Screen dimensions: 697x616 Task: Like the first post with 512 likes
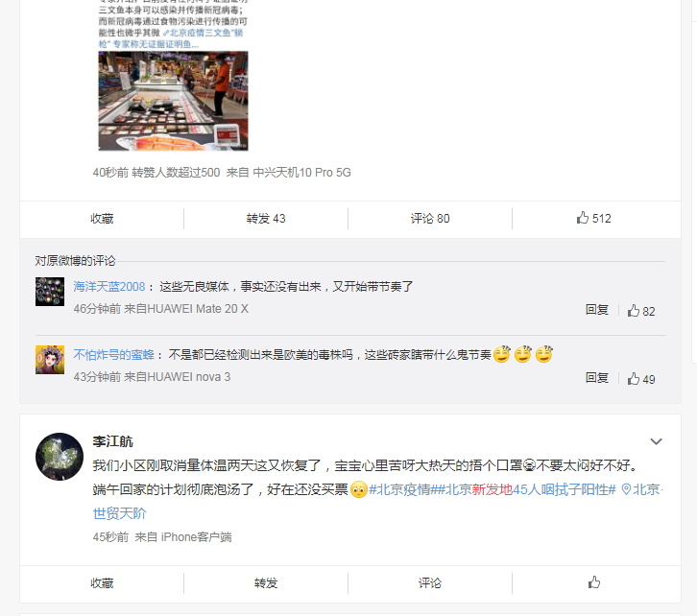594,218
